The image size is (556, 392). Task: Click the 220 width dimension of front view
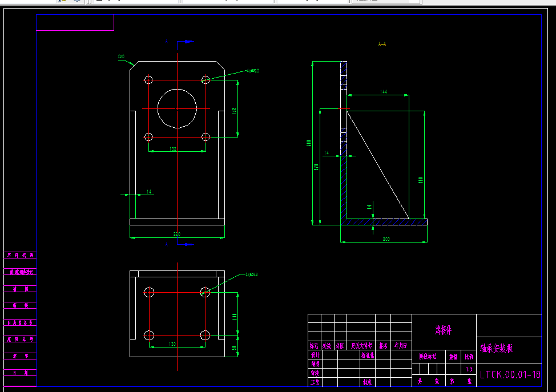click(x=176, y=233)
